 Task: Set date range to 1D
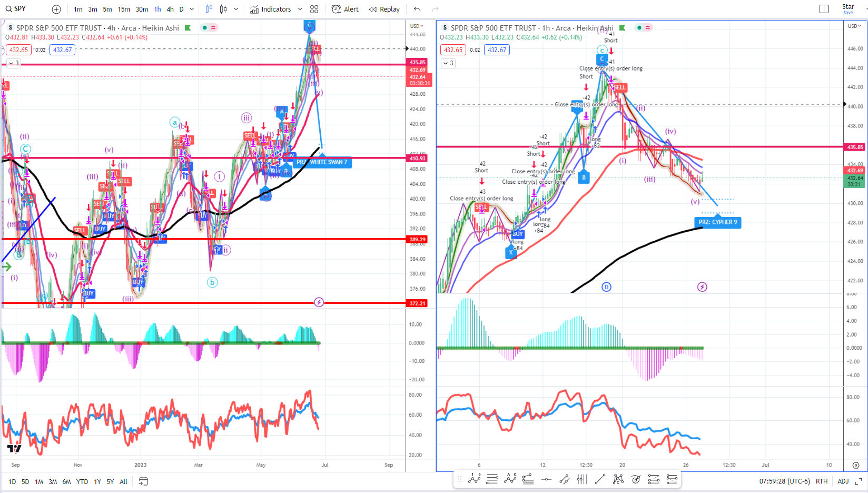pyautogui.click(x=12, y=481)
